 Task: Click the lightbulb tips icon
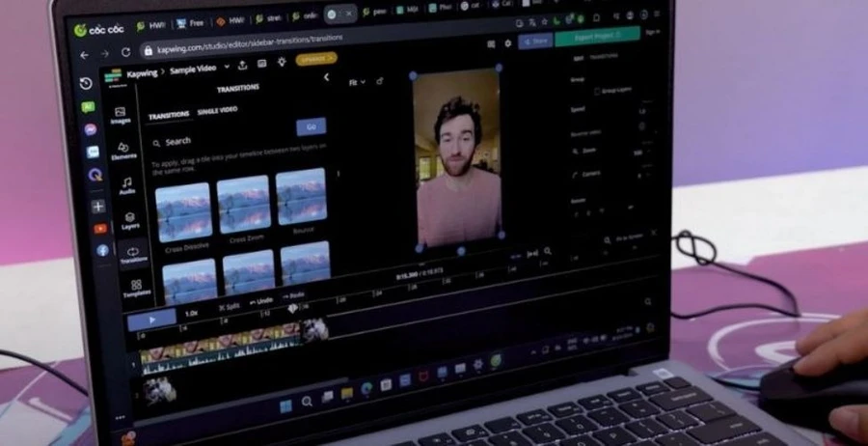(282, 62)
